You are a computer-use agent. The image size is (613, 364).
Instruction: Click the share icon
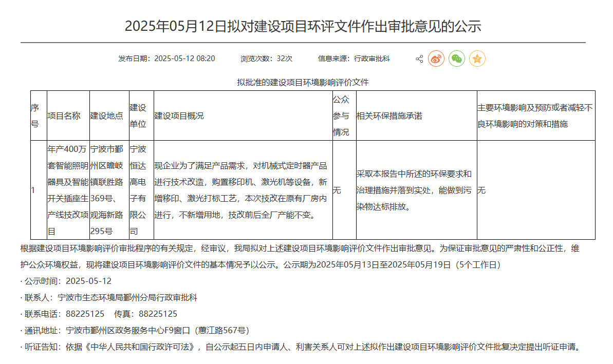click(x=419, y=59)
